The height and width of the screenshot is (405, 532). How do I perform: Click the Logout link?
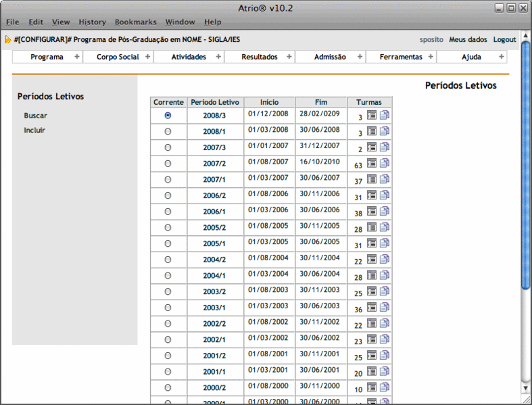504,39
